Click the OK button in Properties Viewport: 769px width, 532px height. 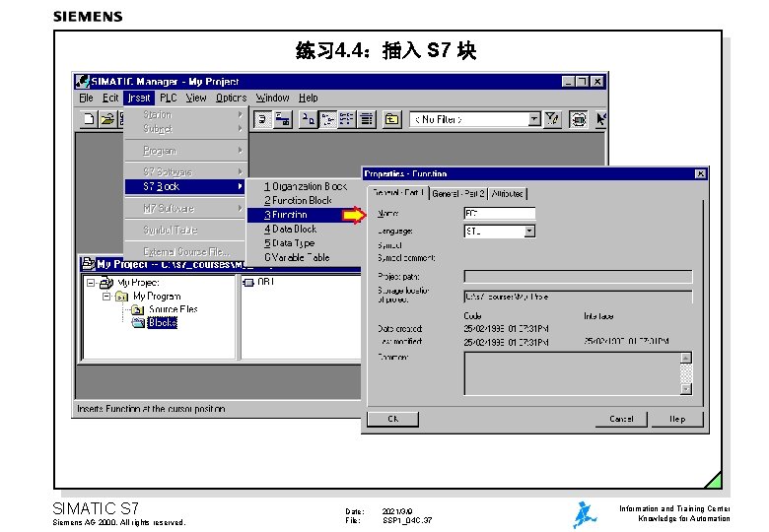[x=392, y=420]
